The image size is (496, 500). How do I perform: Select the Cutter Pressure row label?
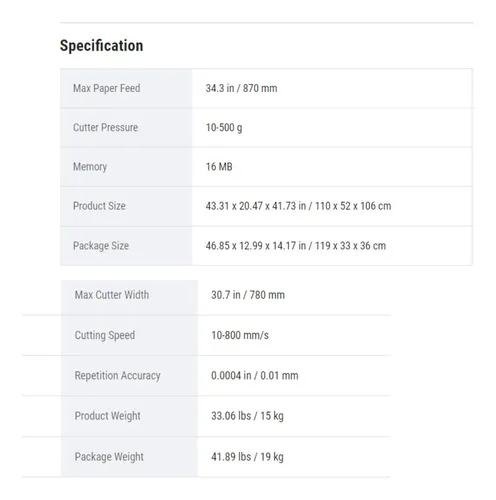pos(105,127)
